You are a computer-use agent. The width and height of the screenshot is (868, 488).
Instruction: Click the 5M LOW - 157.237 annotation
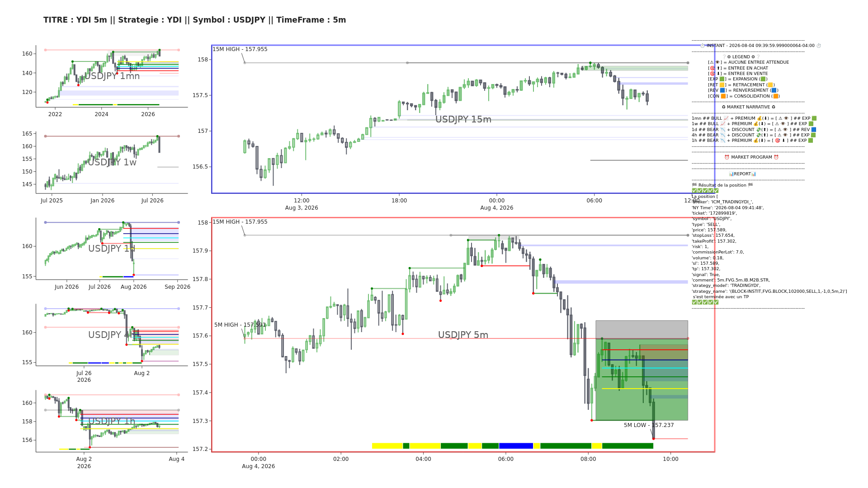[649, 425]
